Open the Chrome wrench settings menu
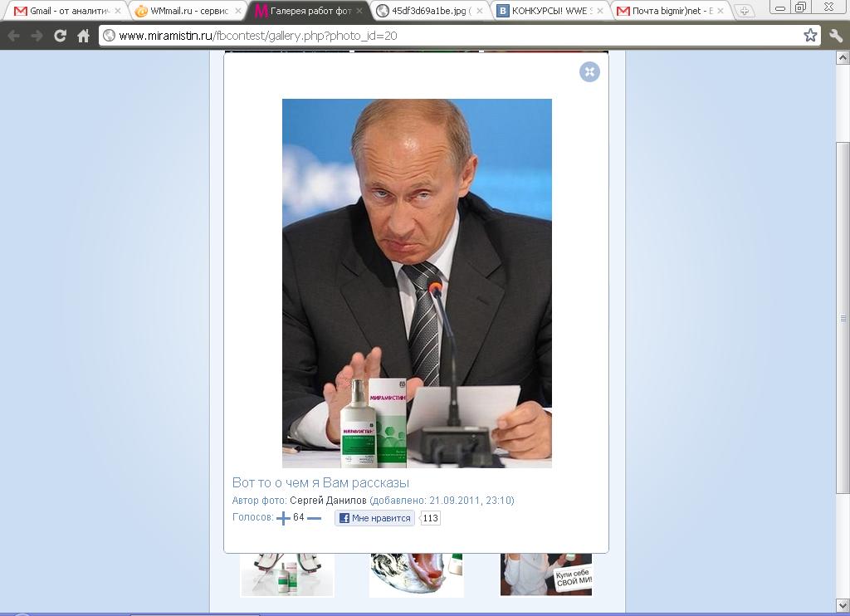850x616 pixels. point(836,36)
